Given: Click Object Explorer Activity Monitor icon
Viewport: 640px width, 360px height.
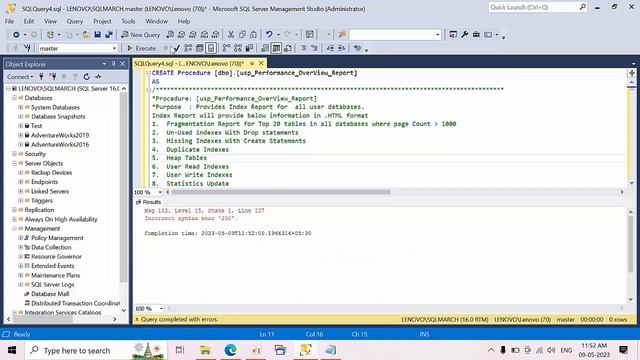Looking at the screenshot, I should click(98, 76).
